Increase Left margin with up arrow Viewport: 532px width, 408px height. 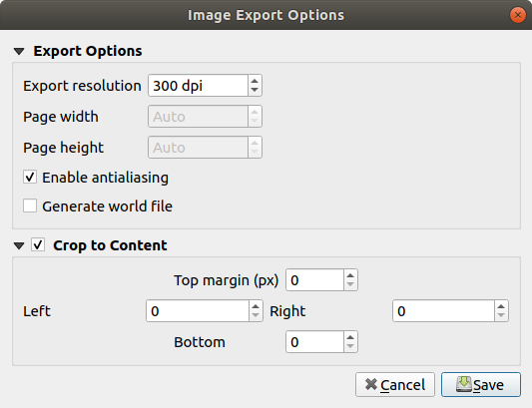point(256,306)
